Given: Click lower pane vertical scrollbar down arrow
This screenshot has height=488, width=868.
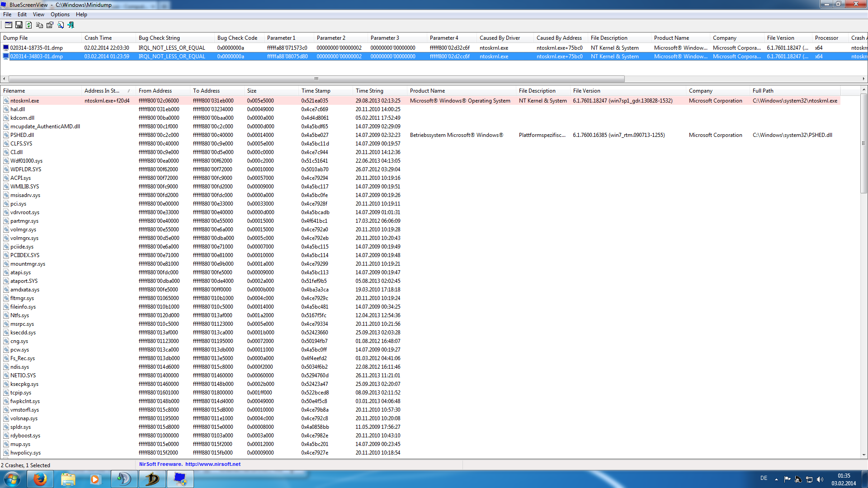Looking at the screenshot, I should (x=863, y=455).
